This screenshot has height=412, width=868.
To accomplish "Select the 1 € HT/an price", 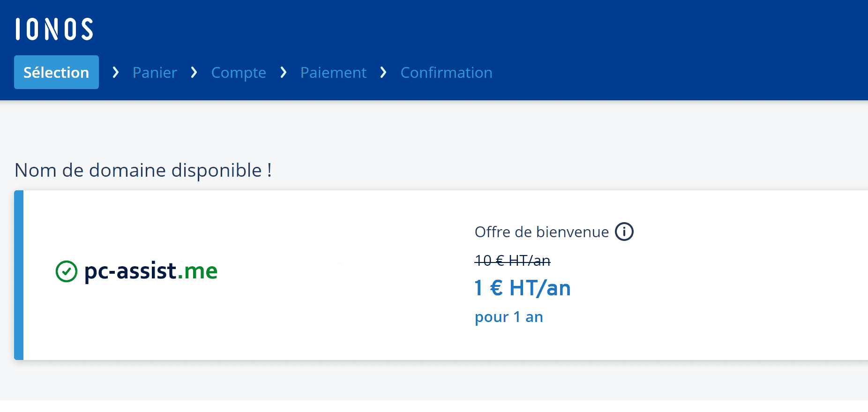I will click(x=523, y=288).
